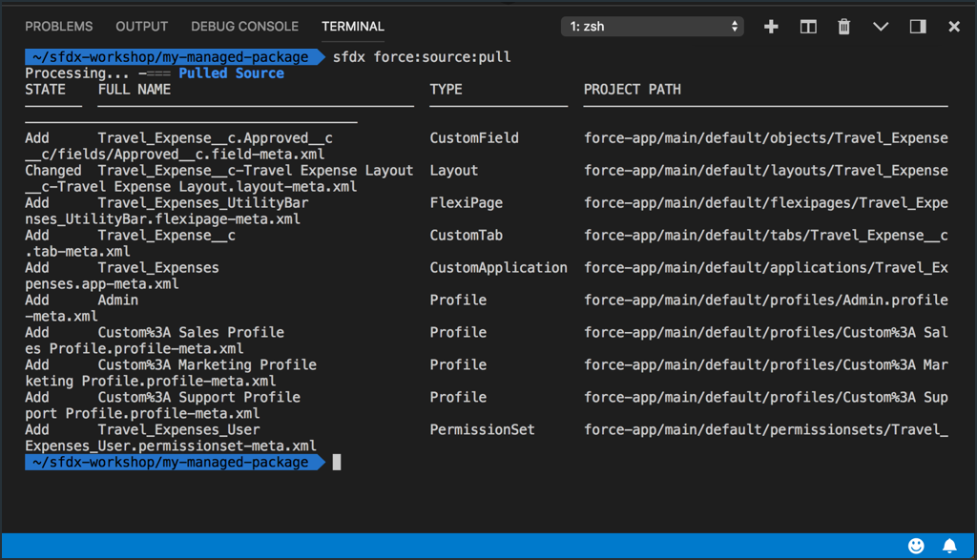Open a new terminal with the plus icon

coord(771,27)
